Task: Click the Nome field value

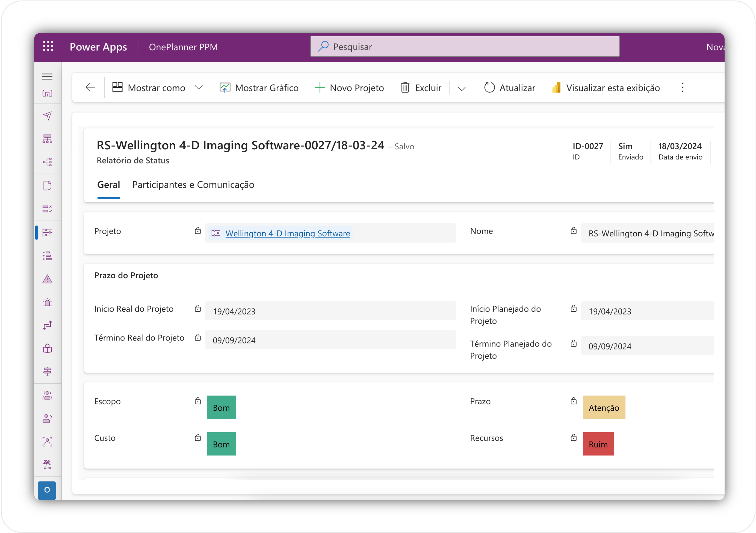Action: pyautogui.click(x=647, y=233)
